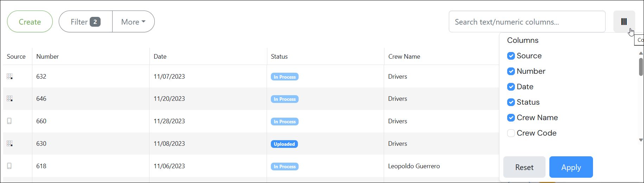Image resolution: width=644 pixels, height=183 pixels.
Task: Click the search text/numeric columns field
Action: [x=527, y=22]
